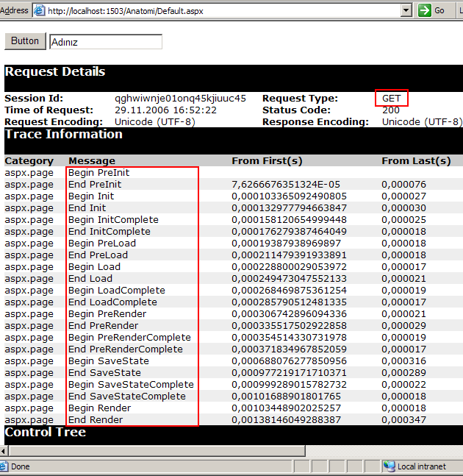Viewport: 463px width, 476px height.
Task: Click the horizontal scrollbar left arrow
Action: (x=5, y=450)
